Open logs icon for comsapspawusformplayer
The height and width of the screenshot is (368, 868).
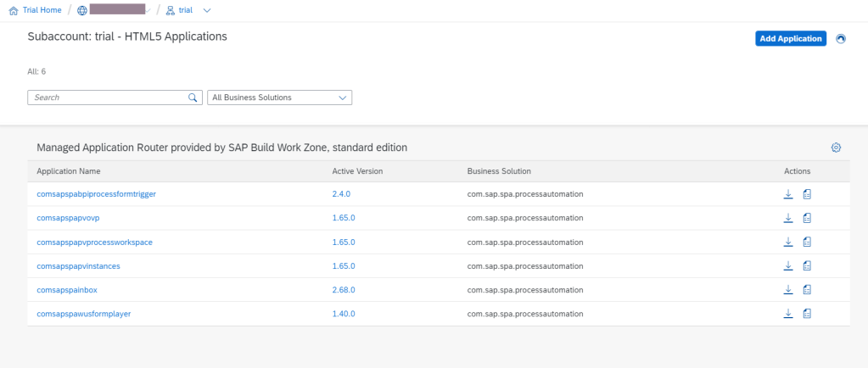coord(808,314)
